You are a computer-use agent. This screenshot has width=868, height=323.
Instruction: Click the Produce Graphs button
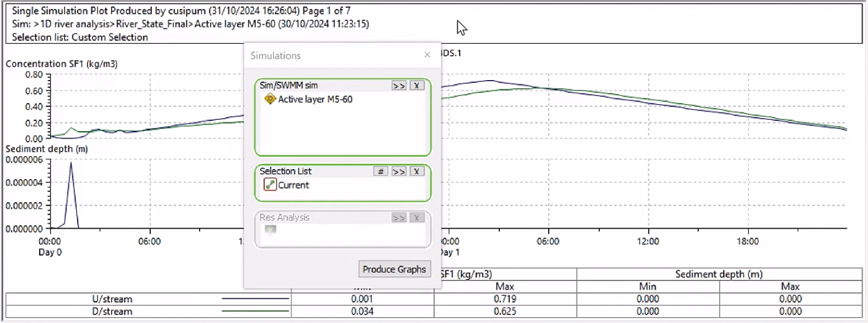click(x=395, y=269)
